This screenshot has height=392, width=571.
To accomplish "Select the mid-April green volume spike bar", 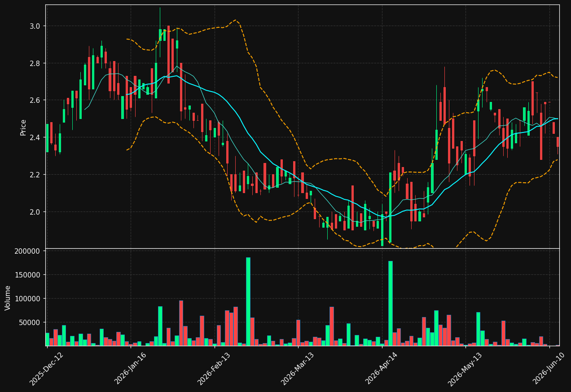I will coord(391,304).
